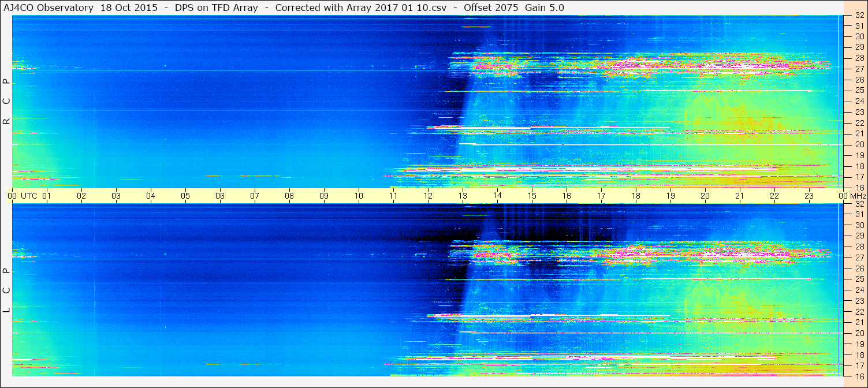
Task: Click the 12 hour time marker
Action: pyautogui.click(x=428, y=196)
